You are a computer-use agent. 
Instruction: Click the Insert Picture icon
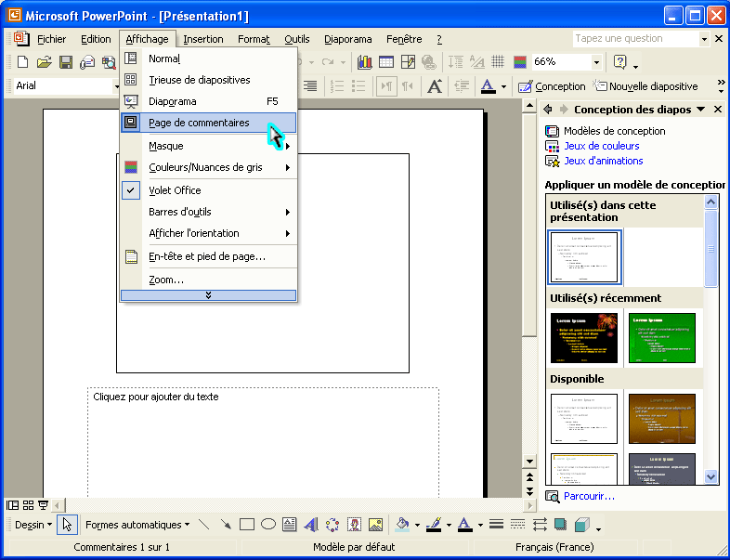click(376, 525)
